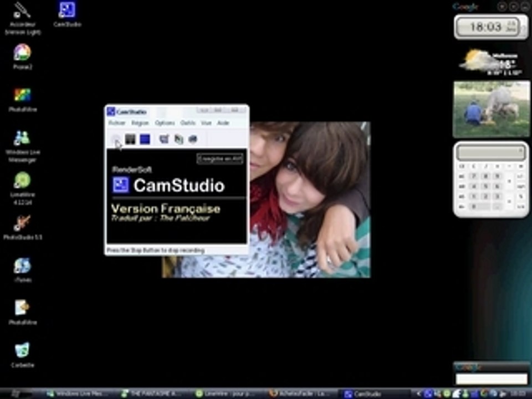Click the CamStudio taskbar item
This screenshot has width=532, height=399.
(x=376, y=394)
